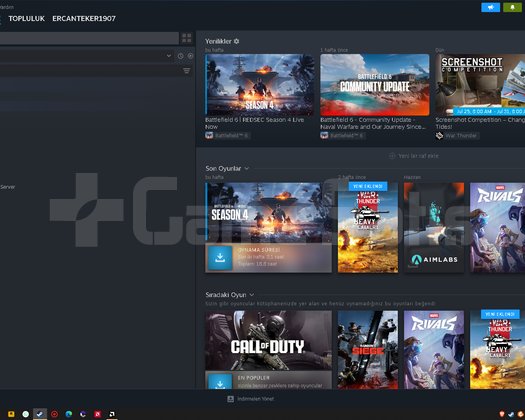
Task: Open the red circle app in taskbar
Action: pyautogui.click(x=54, y=414)
